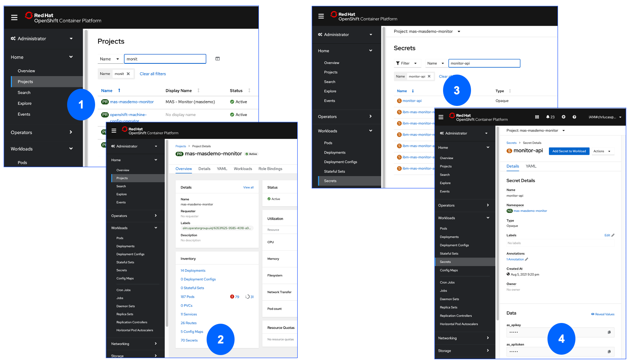Click Red Hat OpenShift logo in Secret Details window
Screen dimensions: 631x364
click(x=478, y=117)
